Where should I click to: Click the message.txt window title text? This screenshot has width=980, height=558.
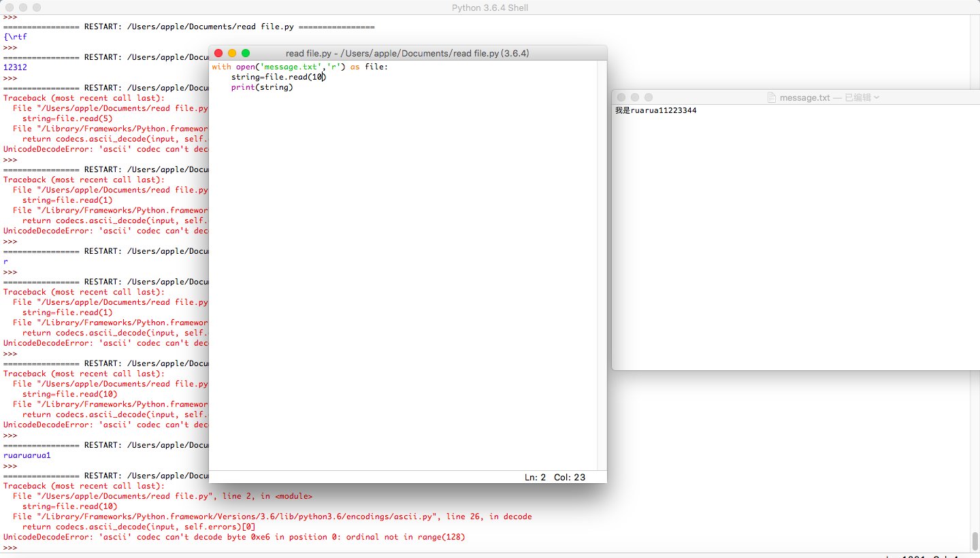pyautogui.click(x=804, y=97)
